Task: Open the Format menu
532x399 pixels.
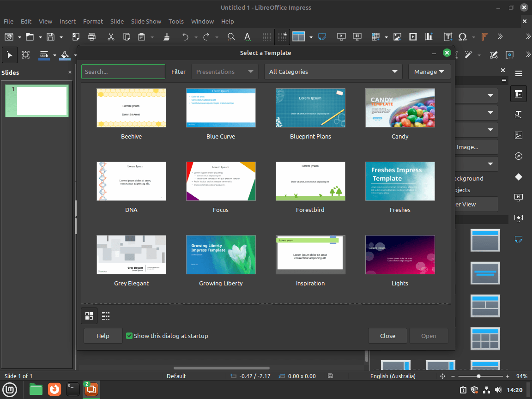Action: 93,21
